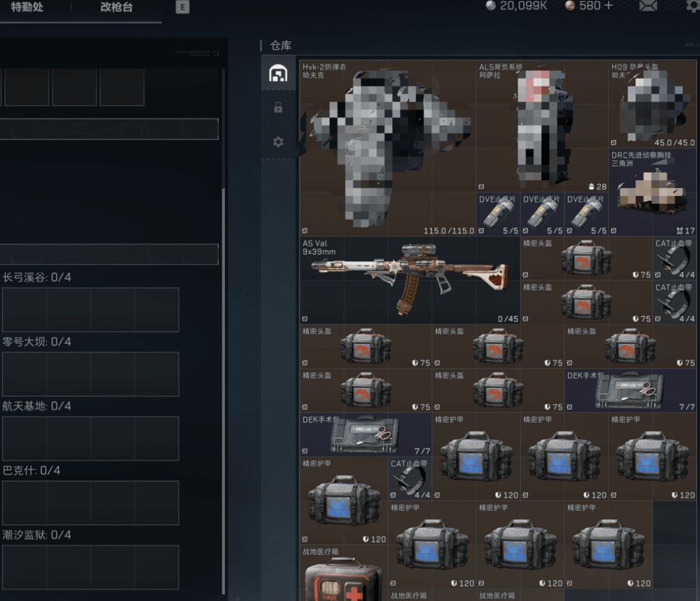This screenshot has width=700, height=601.
Task: Switch to the 改枪台 tab
Action: coord(117,7)
